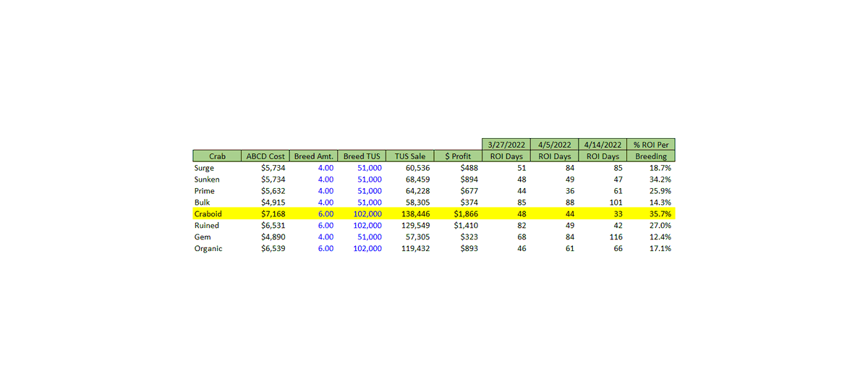The height and width of the screenshot is (369, 868).
Task: Select Prime's profit '$677'
Action: tap(469, 191)
